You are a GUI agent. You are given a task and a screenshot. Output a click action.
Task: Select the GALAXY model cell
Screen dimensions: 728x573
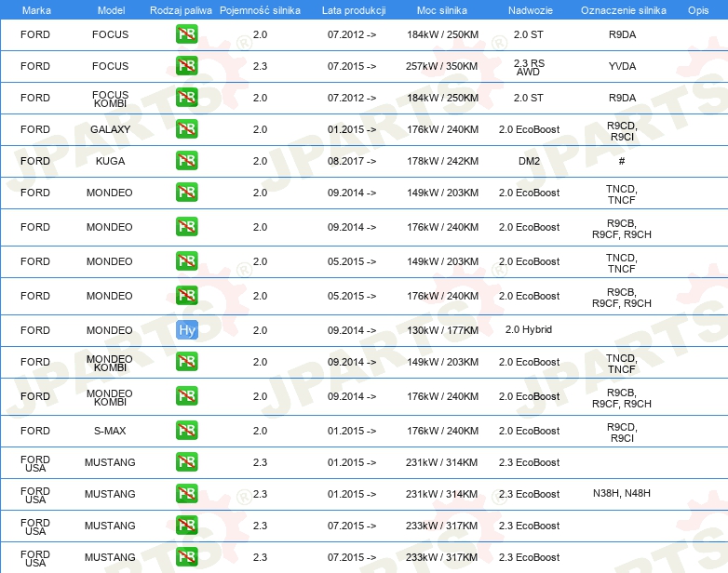[110, 129]
